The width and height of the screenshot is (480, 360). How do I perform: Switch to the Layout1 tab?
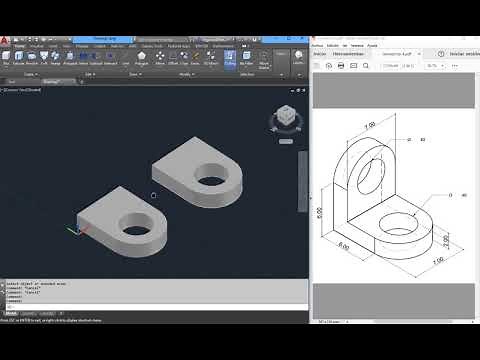(28, 314)
